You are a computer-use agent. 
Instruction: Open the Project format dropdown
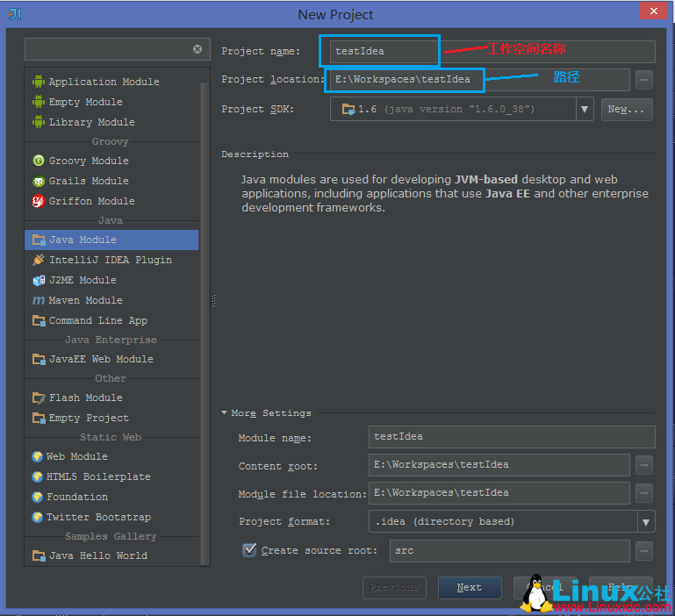pyautogui.click(x=646, y=522)
